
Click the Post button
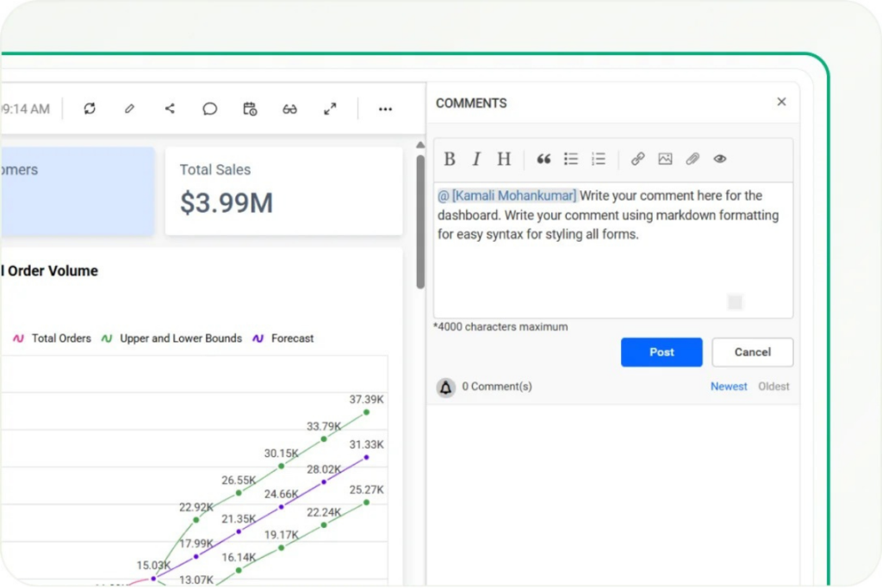click(661, 352)
